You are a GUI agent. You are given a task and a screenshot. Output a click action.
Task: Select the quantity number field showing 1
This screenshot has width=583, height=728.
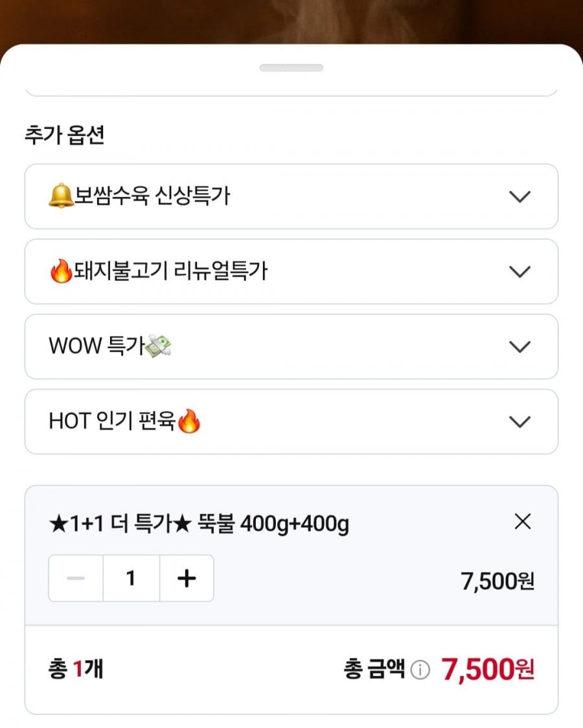click(131, 578)
